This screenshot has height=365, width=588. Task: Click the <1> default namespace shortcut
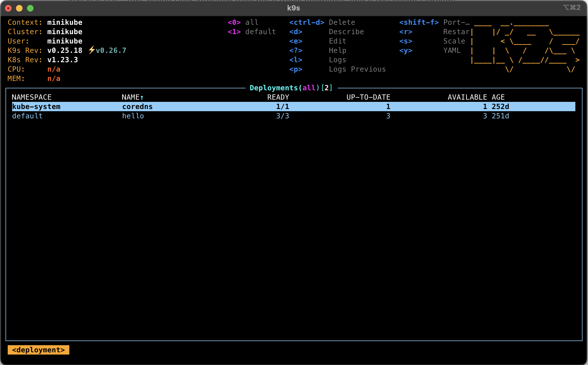pyautogui.click(x=252, y=32)
